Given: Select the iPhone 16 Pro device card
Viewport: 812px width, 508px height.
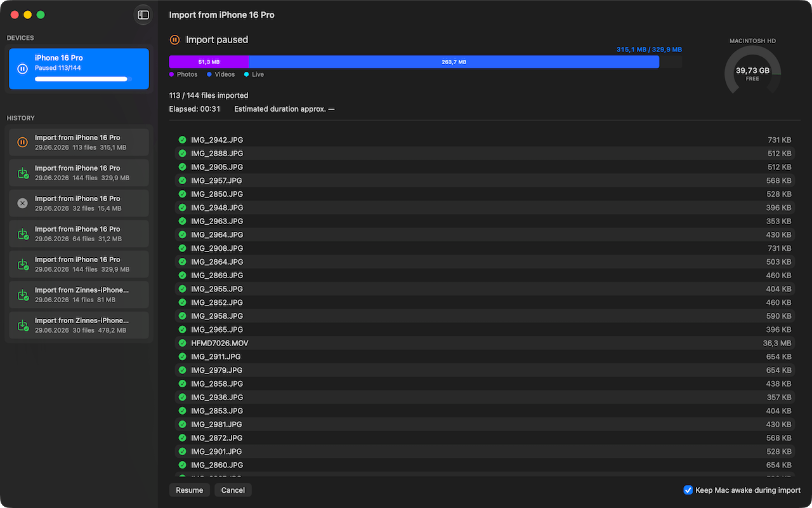Looking at the screenshot, I should pyautogui.click(x=79, y=69).
